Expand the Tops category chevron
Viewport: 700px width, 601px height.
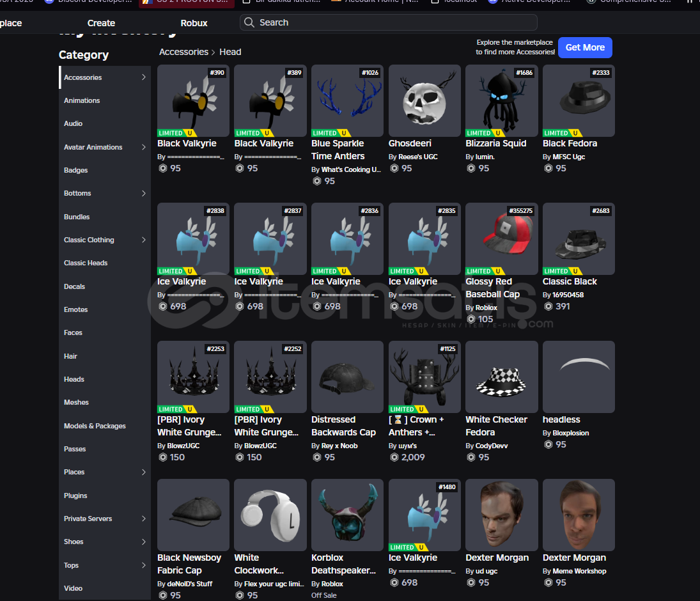(x=143, y=565)
